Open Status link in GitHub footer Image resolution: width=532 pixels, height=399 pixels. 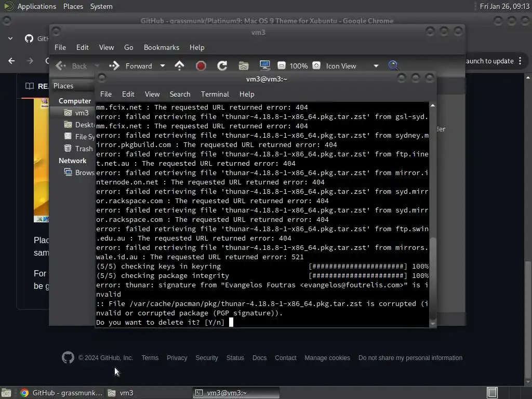[x=235, y=358]
